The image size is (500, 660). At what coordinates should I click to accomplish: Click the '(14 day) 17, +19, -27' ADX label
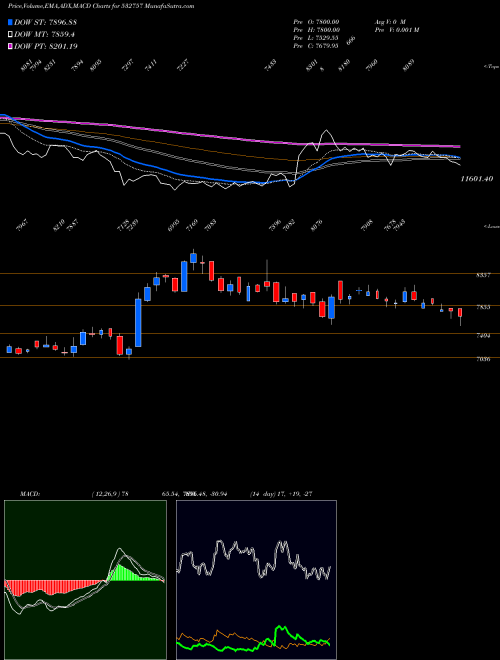(281, 494)
